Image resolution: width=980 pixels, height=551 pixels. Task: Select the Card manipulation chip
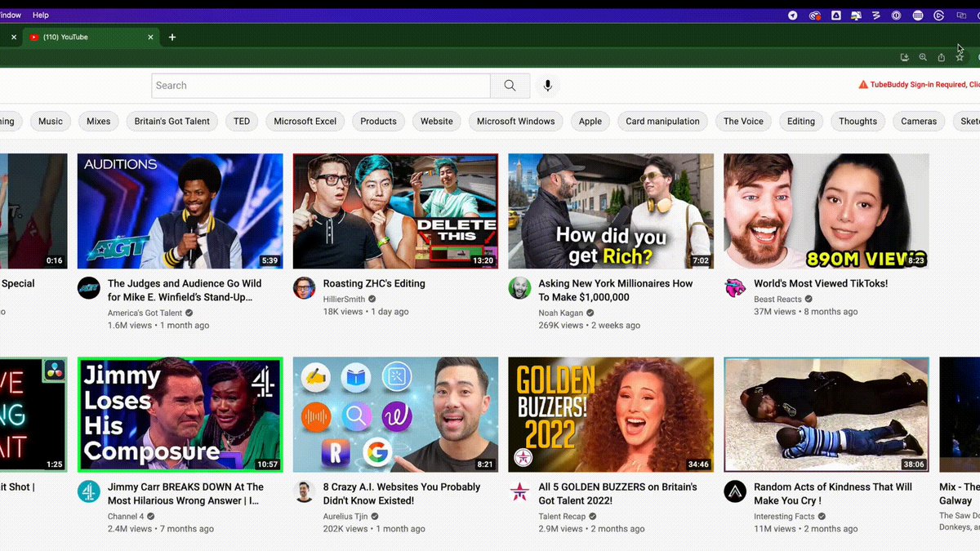[x=663, y=122]
